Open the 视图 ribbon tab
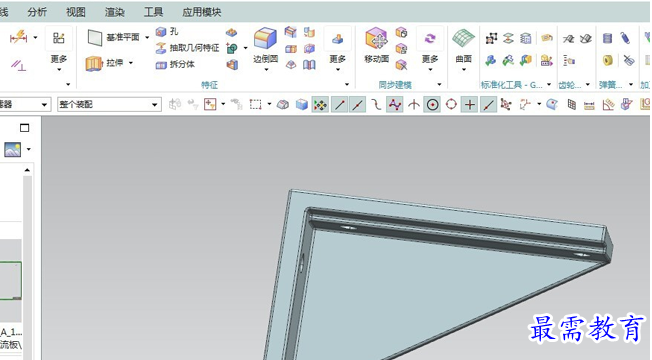Image resolution: width=652 pixels, height=360 pixels. [x=76, y=12]
